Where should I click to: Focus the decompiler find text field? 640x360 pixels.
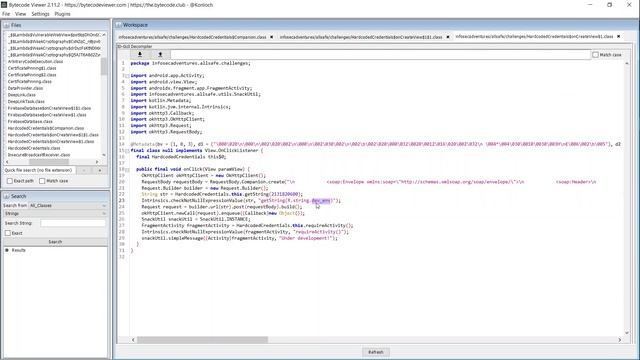380,54
